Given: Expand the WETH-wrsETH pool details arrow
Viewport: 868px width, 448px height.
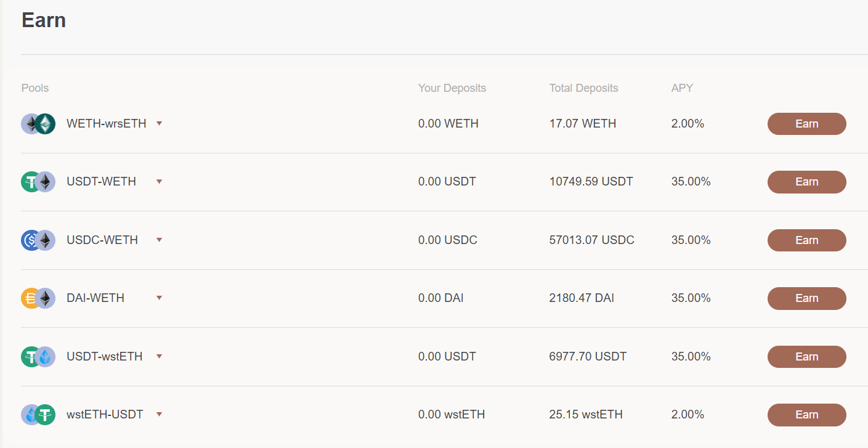Looking at the screenshot, I should [159, 124].
